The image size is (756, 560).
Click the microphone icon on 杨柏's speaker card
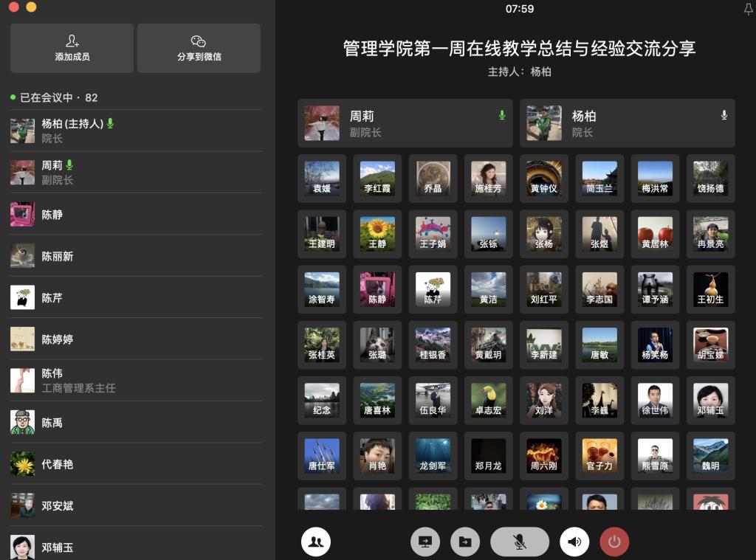(x=724, y=115)
